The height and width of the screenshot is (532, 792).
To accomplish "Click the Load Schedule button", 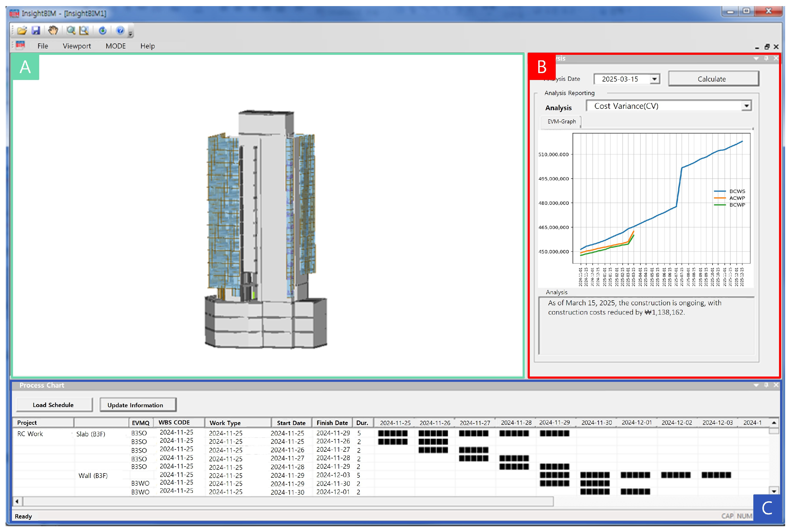I will (x=53, y=405).
